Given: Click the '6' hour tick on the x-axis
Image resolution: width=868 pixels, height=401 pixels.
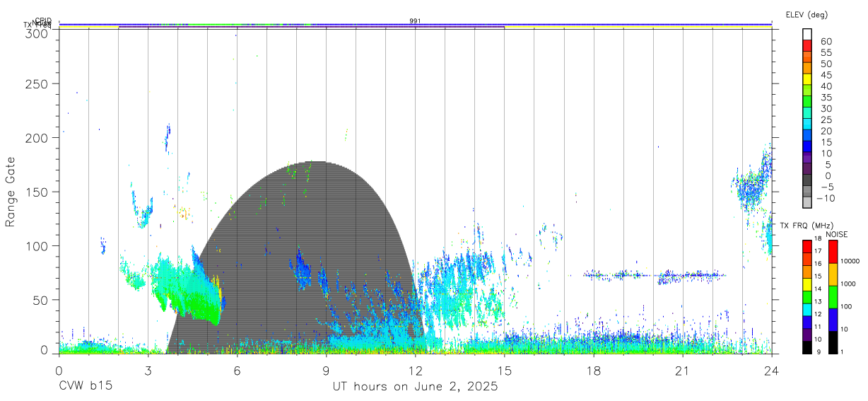Looking at the screenshot, I should (x=237, y=370).
